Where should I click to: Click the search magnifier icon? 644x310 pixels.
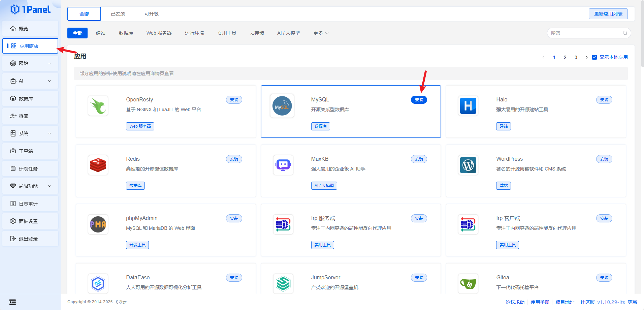pyautogui.click(x=625, y=33)
